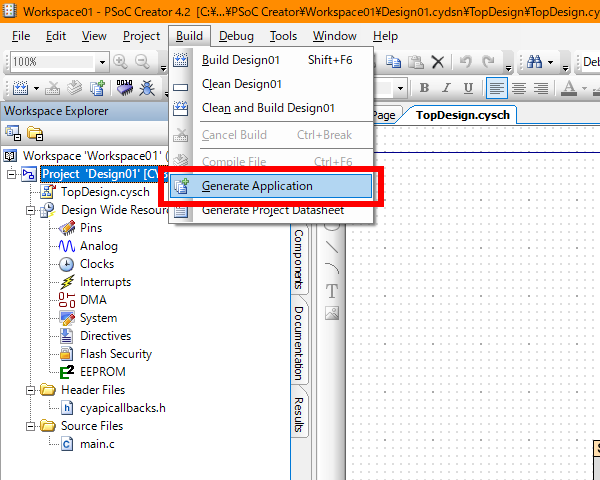Select main.c in Source Files

point(97,444)
